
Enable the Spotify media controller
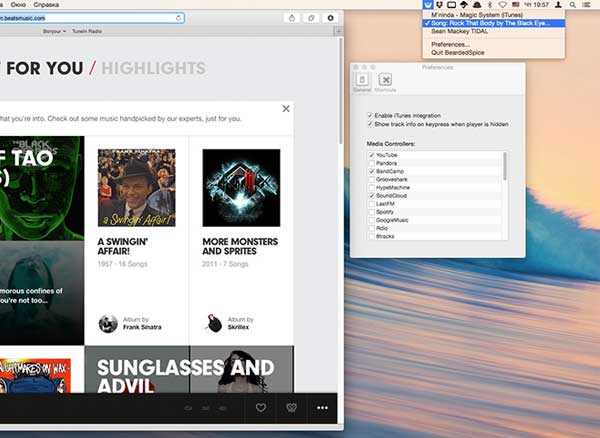[x=371, y=212]
